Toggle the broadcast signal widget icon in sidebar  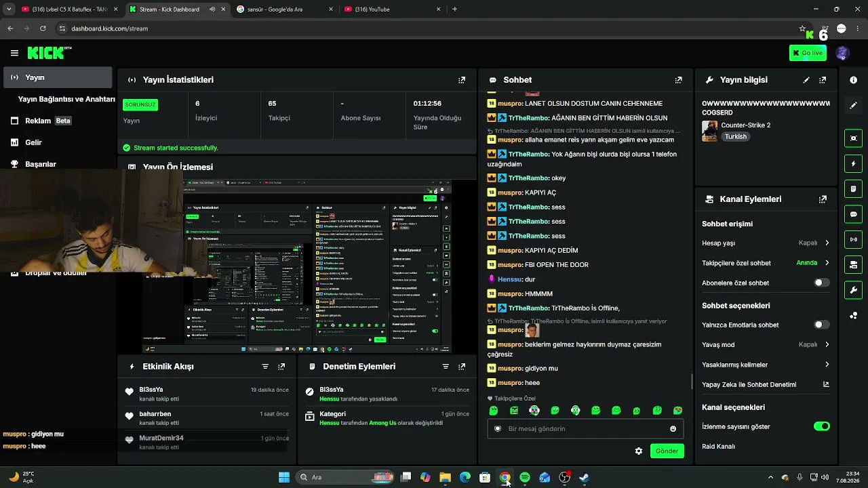(x=853, y=239)
